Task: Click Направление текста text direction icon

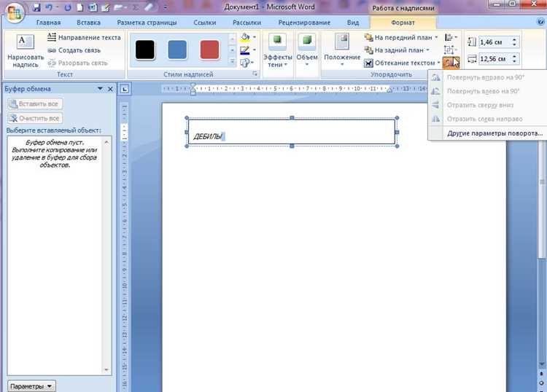Action: [x=52, y=37]
